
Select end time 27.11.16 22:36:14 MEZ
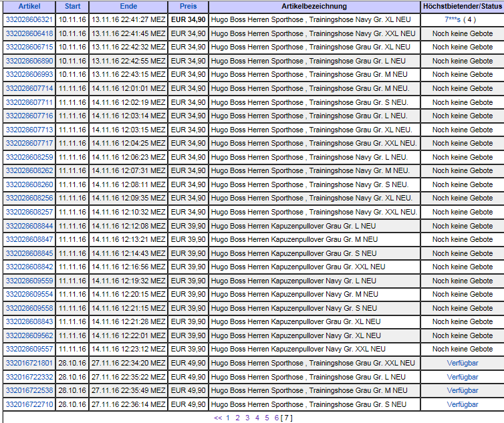tap(128, 404)
